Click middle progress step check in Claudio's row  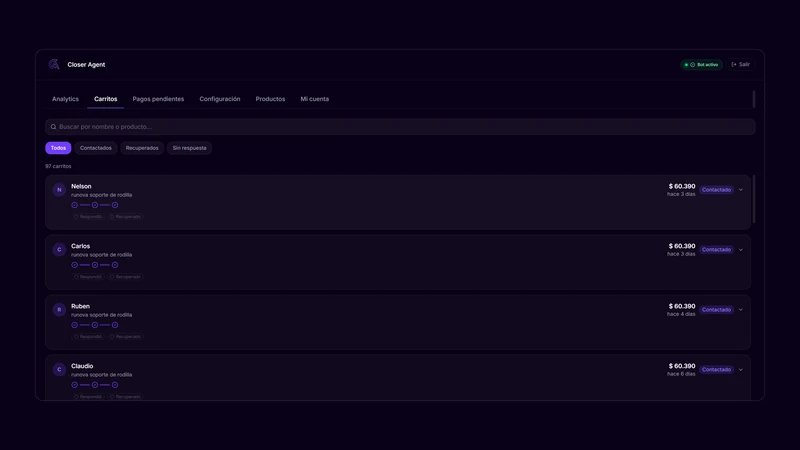[95, 385]
